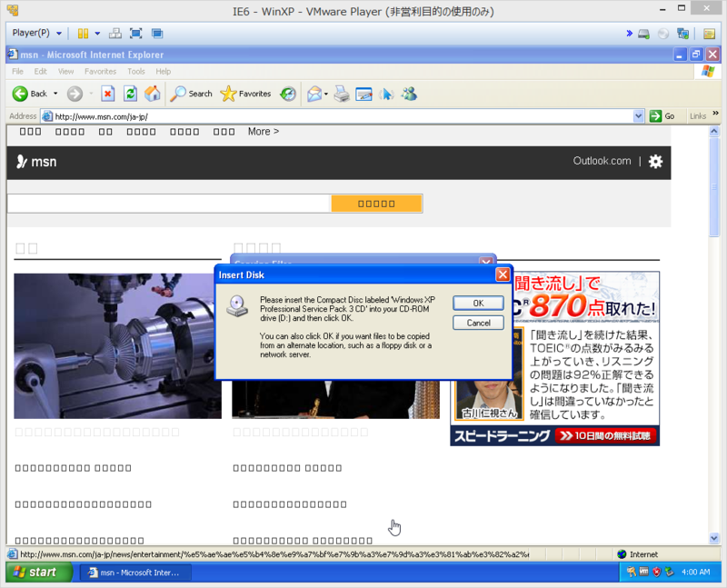Open the Tools menu in IE
The image size is (727, 588).
pos(135,72)
